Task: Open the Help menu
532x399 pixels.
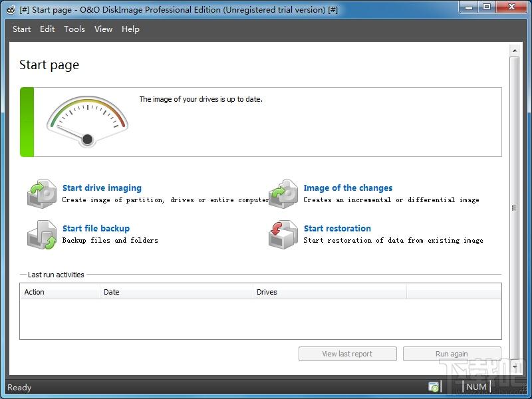Action: [130, 29]
